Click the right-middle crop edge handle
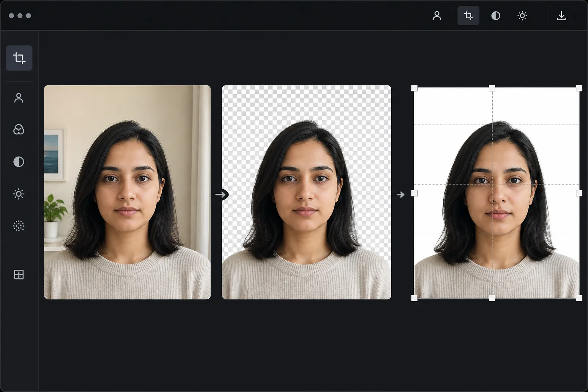The image size is (588, 392). tap(579, 193)
